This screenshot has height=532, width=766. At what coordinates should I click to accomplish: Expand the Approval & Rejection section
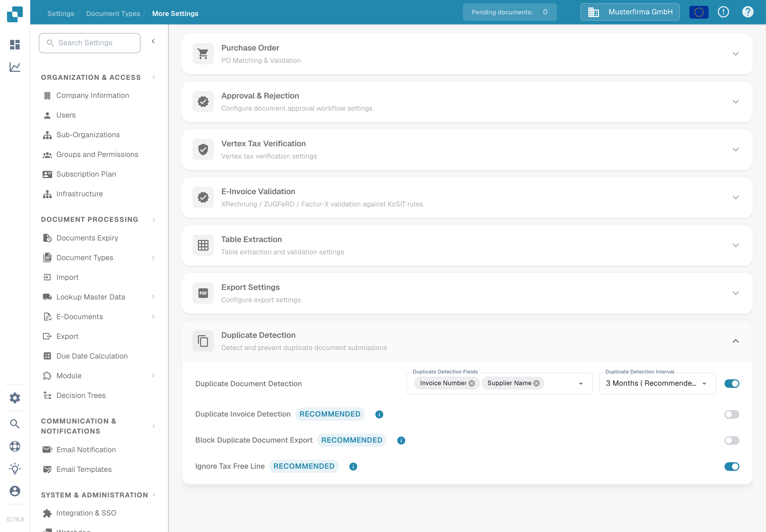click(735, 102)
